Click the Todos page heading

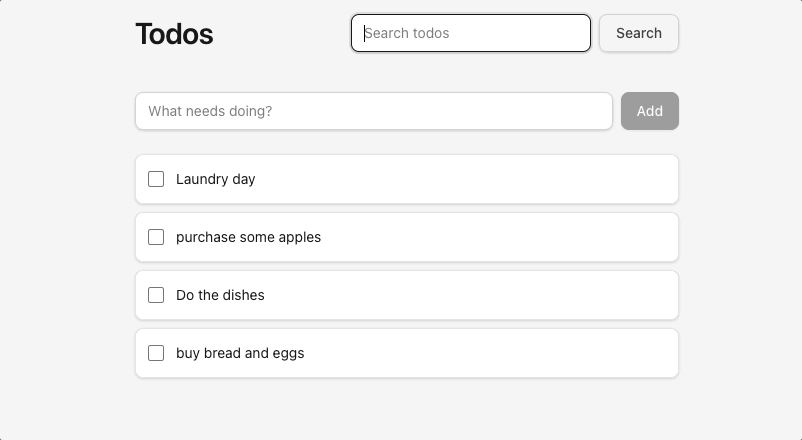(174, 34)
